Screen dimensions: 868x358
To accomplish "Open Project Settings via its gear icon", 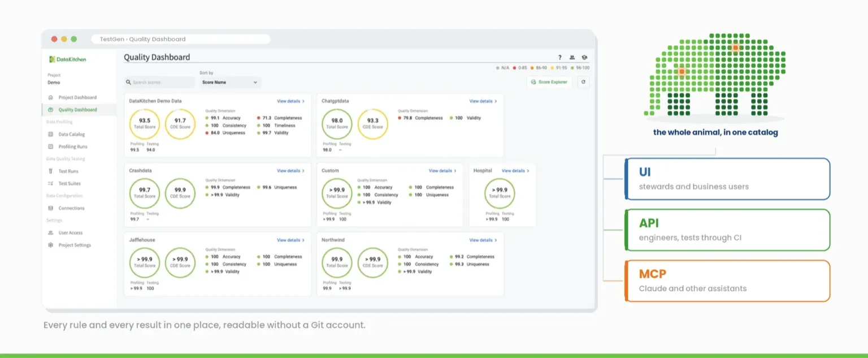I will 51,245.
